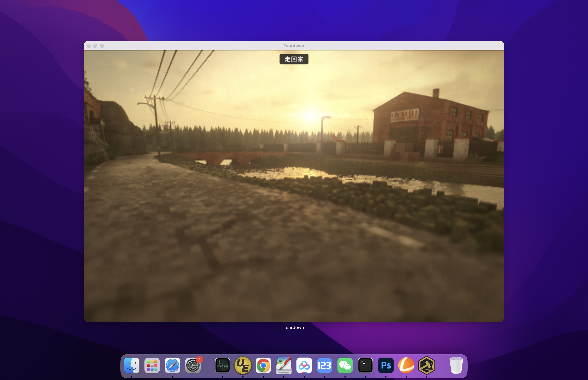Click the Teardown caption below the window
The image size is (588, 380).
tap(294, 327)
